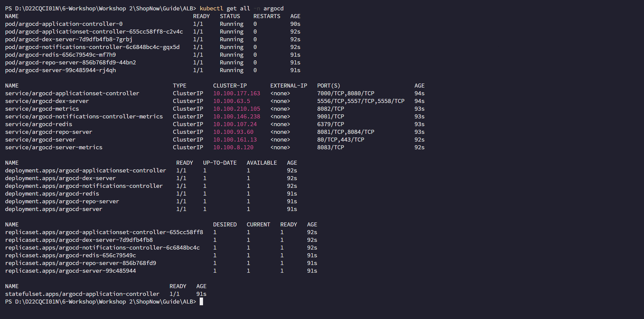Viewport: 644px width, 319px height.
Task: Click the cluster IP 10.100.8.120
Action: [233, 147]
